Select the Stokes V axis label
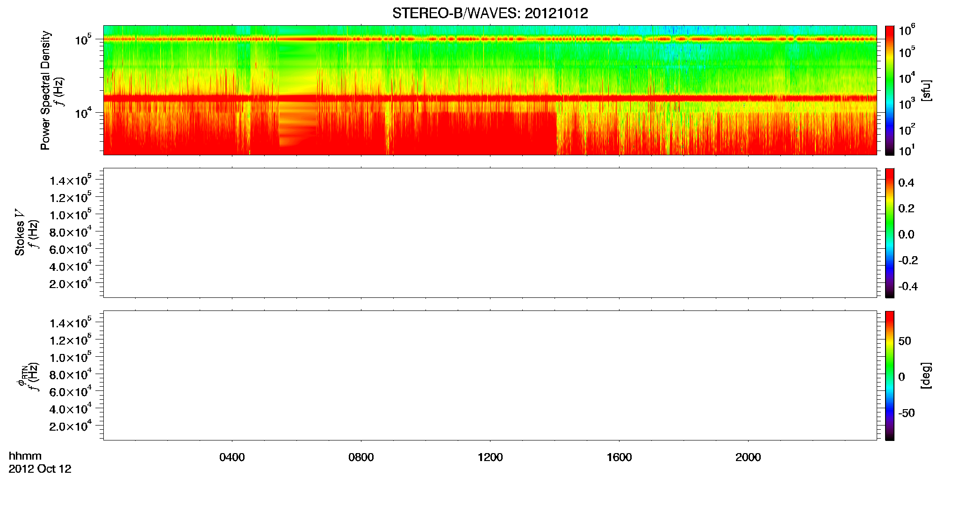Screen dimensions: 980x505 click(20, 232)
